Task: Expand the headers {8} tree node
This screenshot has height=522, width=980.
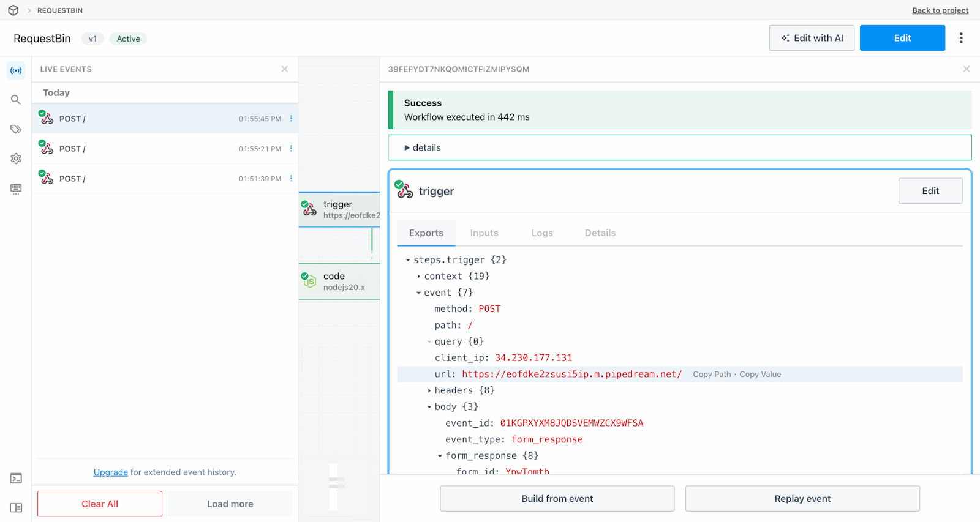Action: coord(429,390)
